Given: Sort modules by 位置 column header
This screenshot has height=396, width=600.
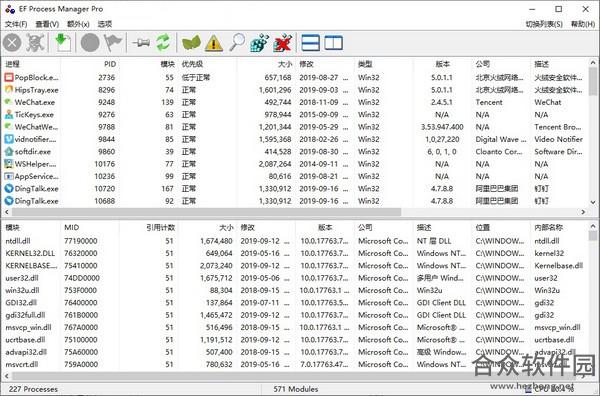Looking at the screenshot, I should (483, 228).
